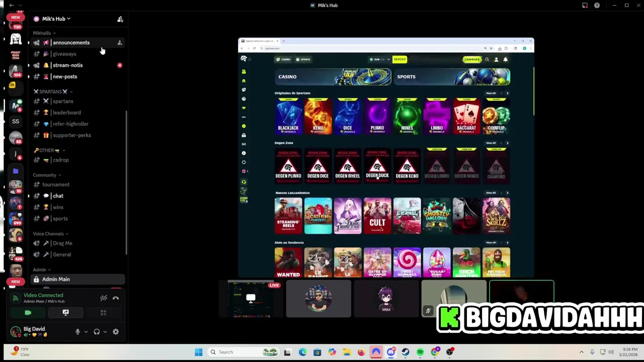The image size is (644, 362).
Task: Open Windows Start menu
Action: point(199,352)
